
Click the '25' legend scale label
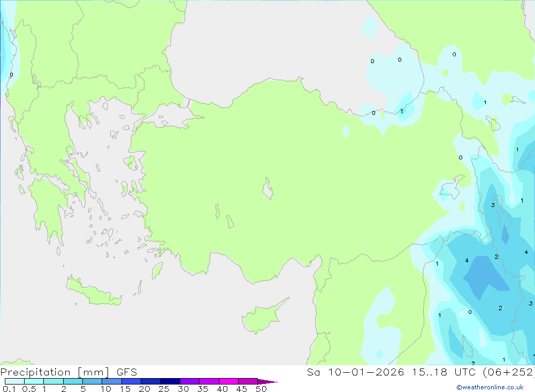click(x=164, y=389)
